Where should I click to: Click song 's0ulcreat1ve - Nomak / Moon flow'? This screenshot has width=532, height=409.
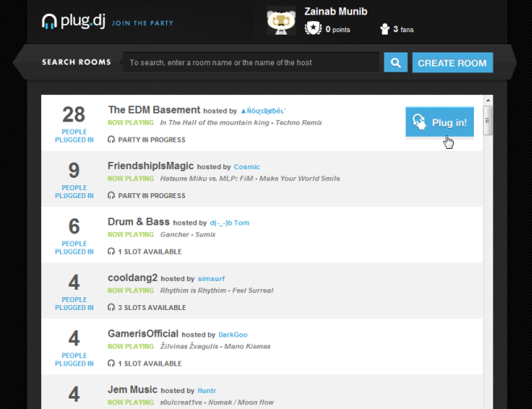coord(217,403)
